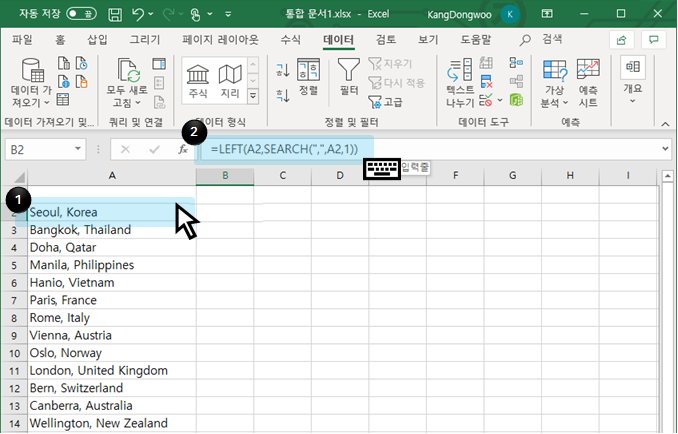This screenshot has height=434, width=678.
Task: Click the confirm checkmark formula button
Action: coord(154,150)
